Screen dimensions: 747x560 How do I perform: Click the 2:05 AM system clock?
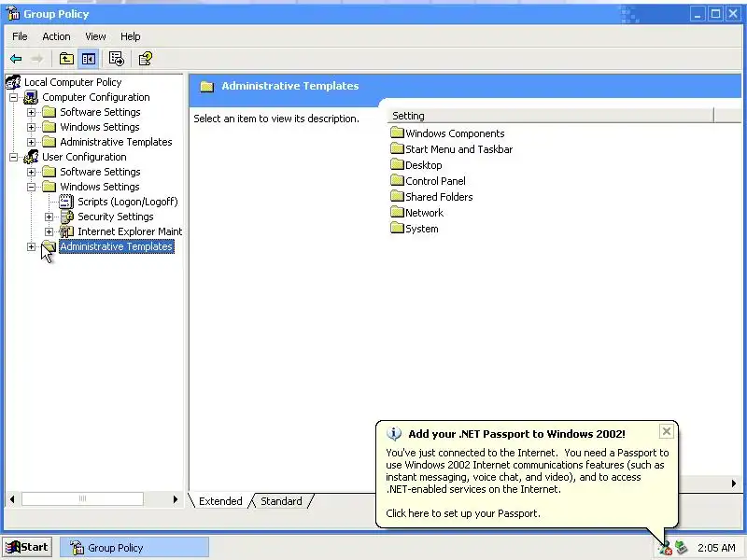click(716, 548)
